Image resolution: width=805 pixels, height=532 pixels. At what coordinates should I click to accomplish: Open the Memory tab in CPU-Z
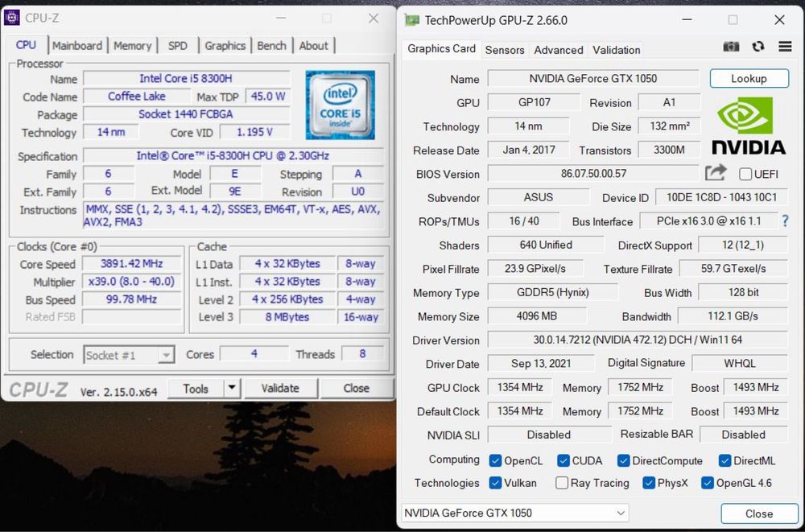pos(133,46)
